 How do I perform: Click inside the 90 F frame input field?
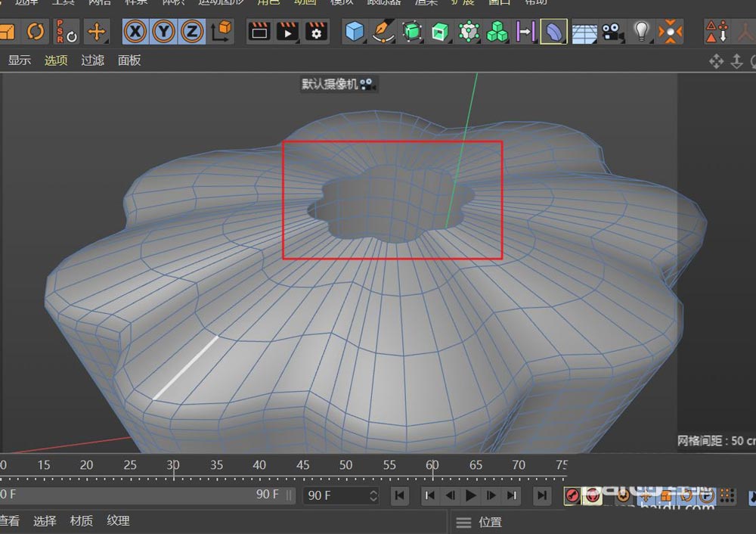coord(333,497)
